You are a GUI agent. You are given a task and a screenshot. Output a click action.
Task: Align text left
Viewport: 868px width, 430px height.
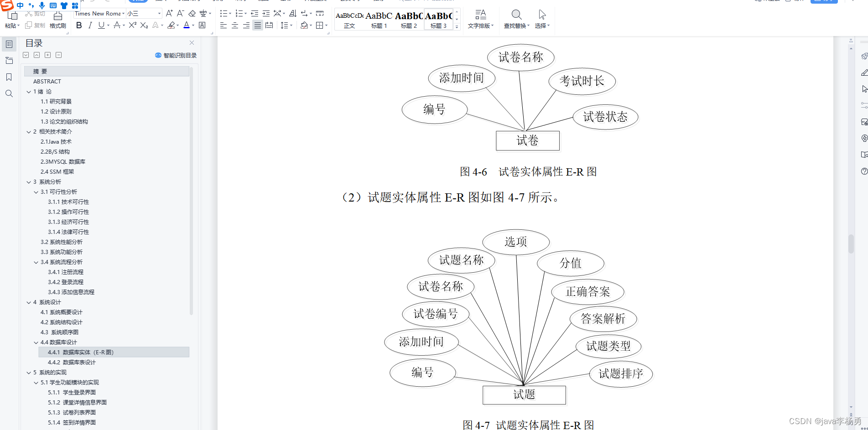coord(223,26)
